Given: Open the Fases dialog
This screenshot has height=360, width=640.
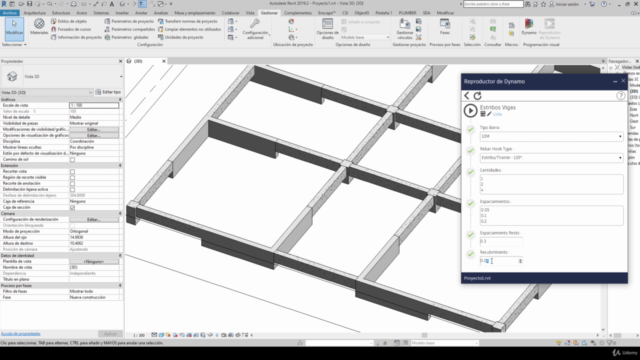Looking at the screenshot, I should [444, 27].
